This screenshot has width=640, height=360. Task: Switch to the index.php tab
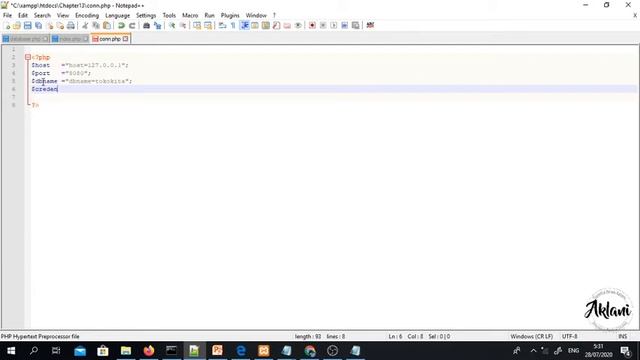(69, 39)
